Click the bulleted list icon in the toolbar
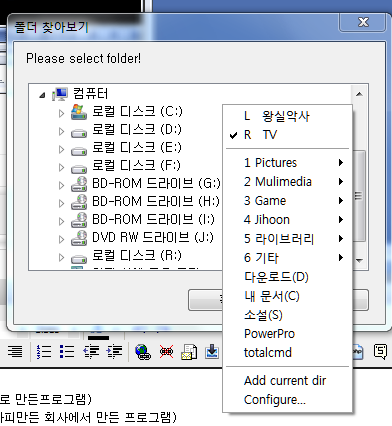 (x=67, y=351)
